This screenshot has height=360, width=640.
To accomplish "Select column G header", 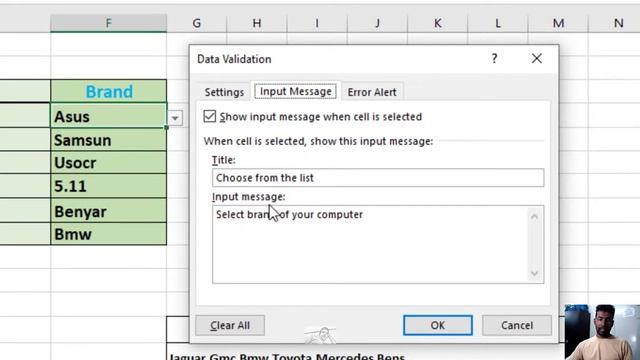I will pos(197,23).
